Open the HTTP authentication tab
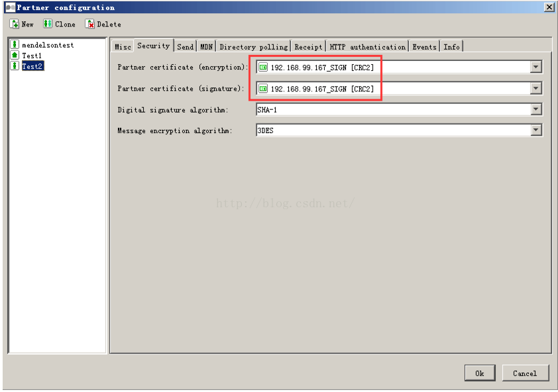558x392 pixels. [x=367, y=46]
